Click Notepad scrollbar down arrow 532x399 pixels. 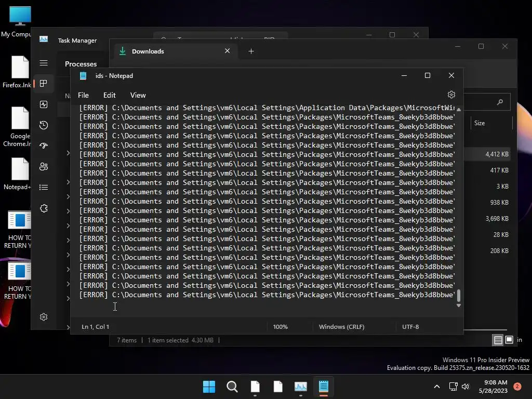click(x=458, y=305)
